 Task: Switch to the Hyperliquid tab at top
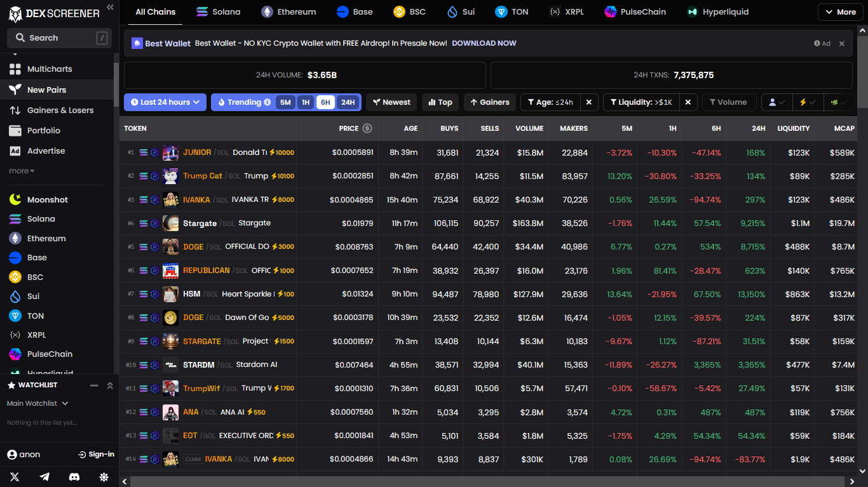(717, 12)
